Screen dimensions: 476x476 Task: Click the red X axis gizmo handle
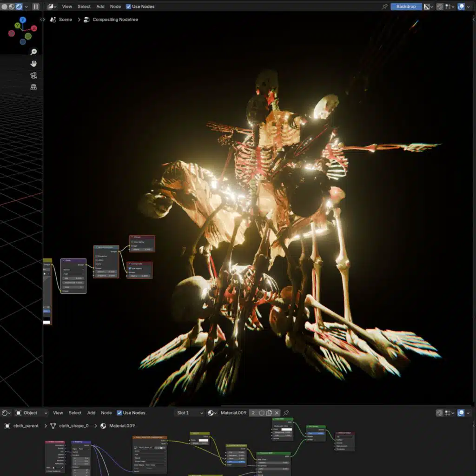pos(34,28)
